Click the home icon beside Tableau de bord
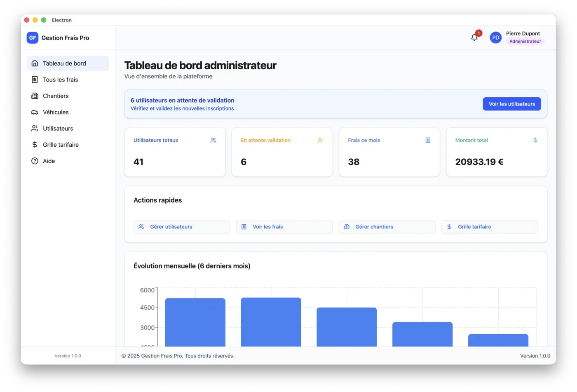 35,63
